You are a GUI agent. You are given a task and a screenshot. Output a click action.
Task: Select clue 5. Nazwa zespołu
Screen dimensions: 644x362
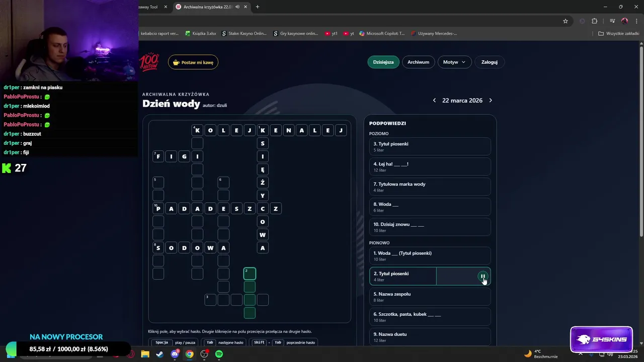coord(430,297)
